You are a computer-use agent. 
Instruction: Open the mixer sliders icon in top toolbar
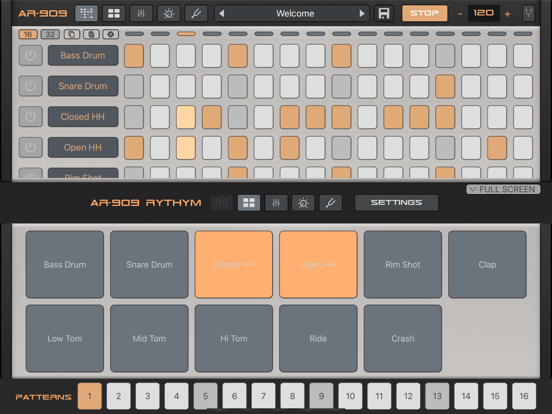tap(141, 13)
